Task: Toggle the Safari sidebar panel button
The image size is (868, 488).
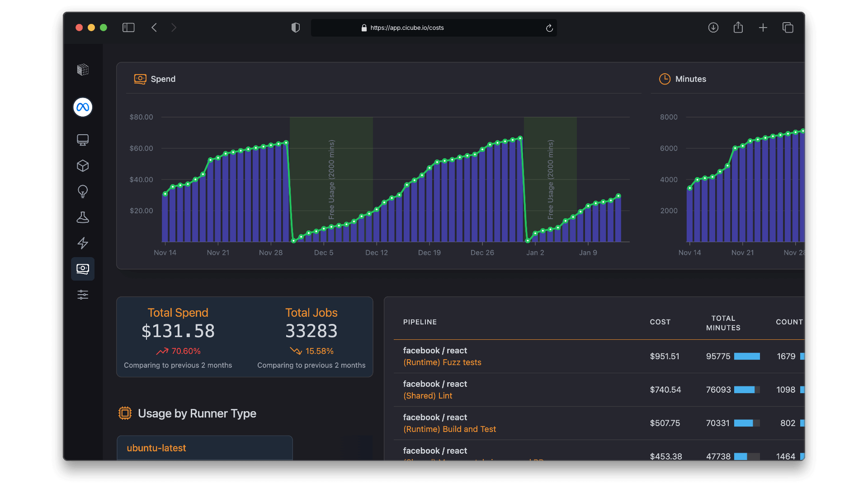Action: pyautogui.click(x=128, y=28)
